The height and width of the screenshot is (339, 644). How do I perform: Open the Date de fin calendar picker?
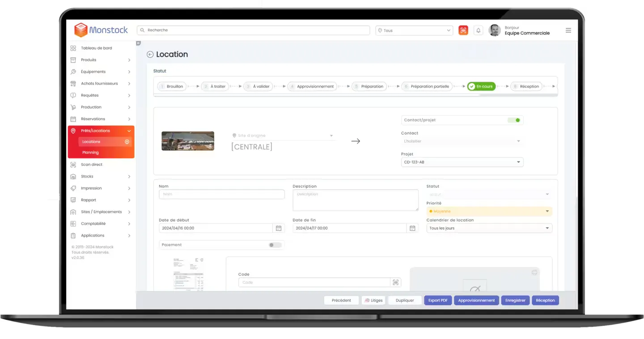coord(412,228)
